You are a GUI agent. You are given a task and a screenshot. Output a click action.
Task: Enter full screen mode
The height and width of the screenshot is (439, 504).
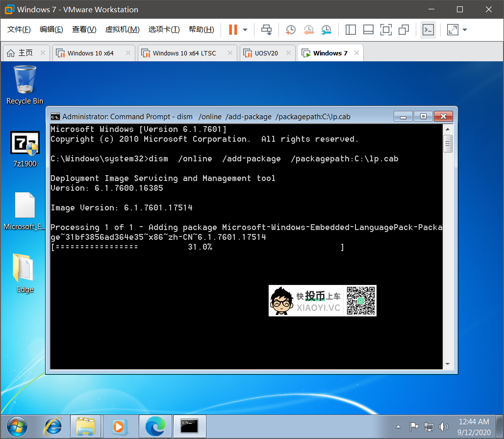coord(386,29)
